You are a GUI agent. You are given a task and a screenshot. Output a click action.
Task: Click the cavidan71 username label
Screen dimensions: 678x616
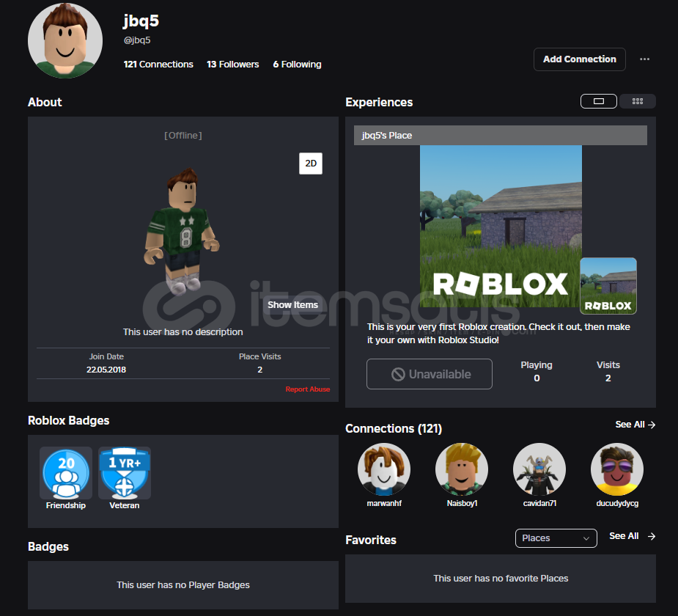point(539,504)
